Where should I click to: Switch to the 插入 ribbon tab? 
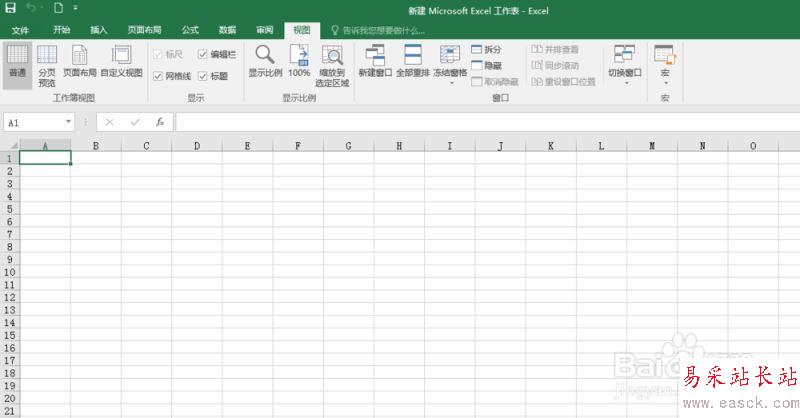99,30
